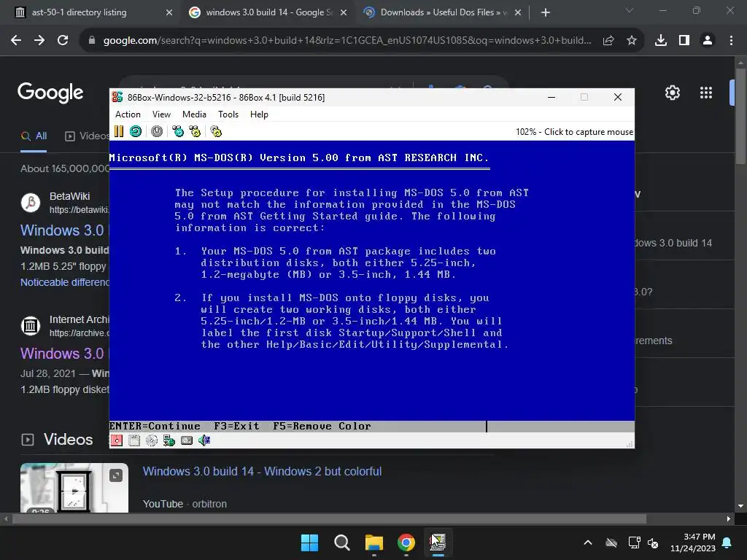The image size is (747, 560).
Task: Select the All search filter
Action: (x=34, y=136)
